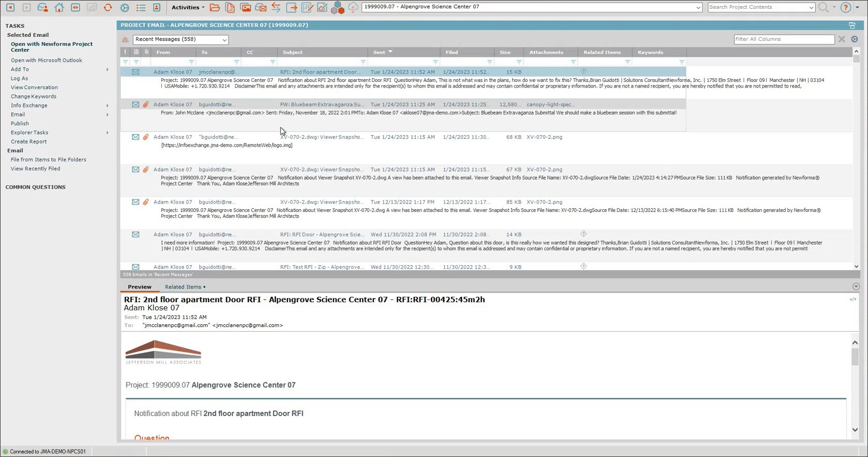Click the orange open folder icon
Viewport: 868px width, 457px height.
point(215,7)
